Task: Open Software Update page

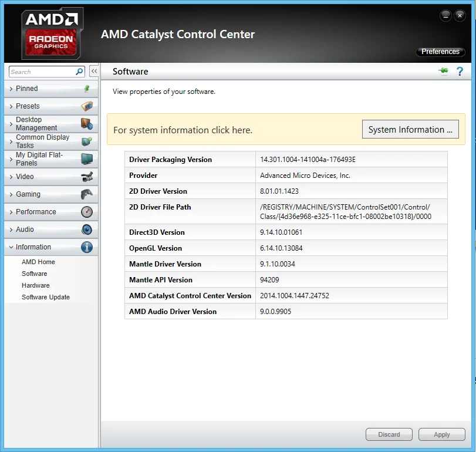Action: (x=46, y=297)
